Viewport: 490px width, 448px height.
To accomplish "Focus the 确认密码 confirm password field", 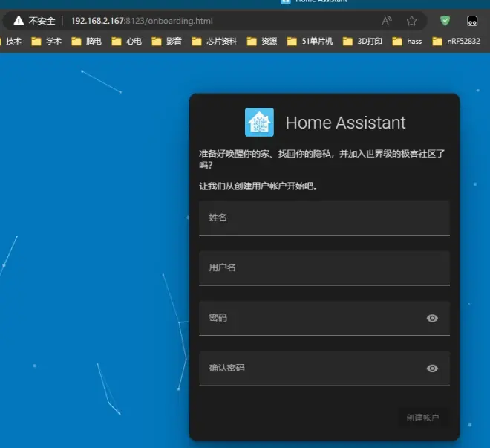I will pyautogui.click(x=324, y=369).
